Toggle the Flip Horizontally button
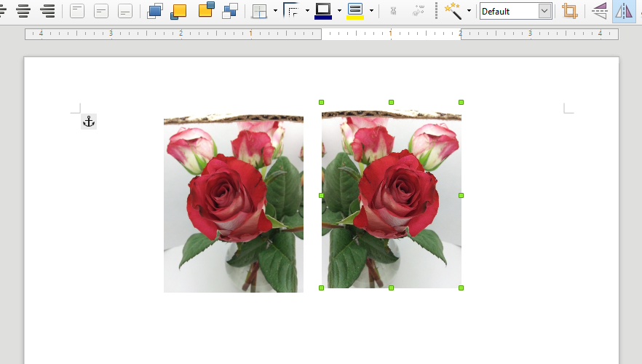 (x=624, y=11)
